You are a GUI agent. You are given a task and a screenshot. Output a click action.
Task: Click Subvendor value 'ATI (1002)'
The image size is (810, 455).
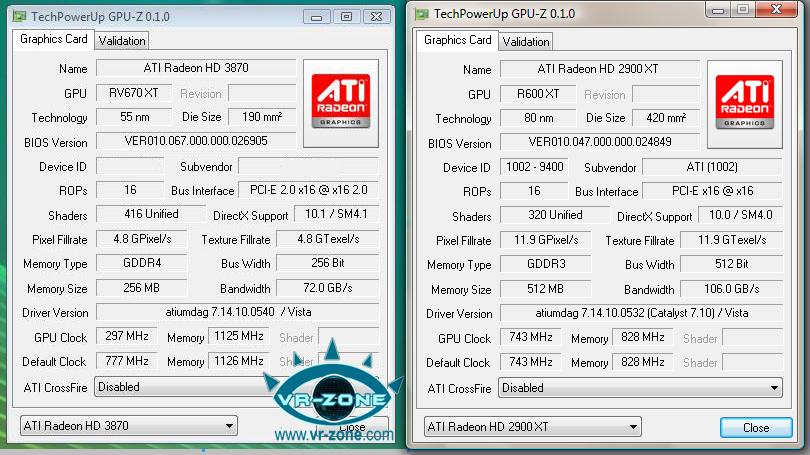pos(712,167)
